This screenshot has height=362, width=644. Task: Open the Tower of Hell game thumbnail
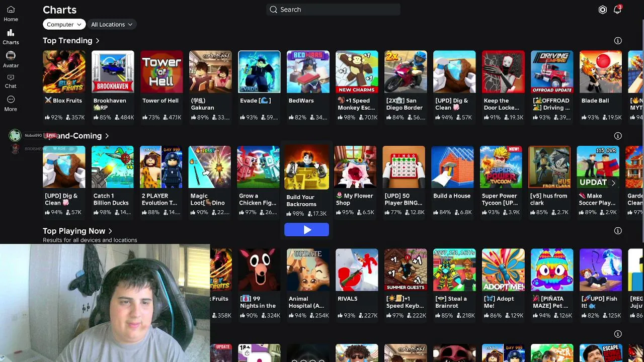click(162, 72)
